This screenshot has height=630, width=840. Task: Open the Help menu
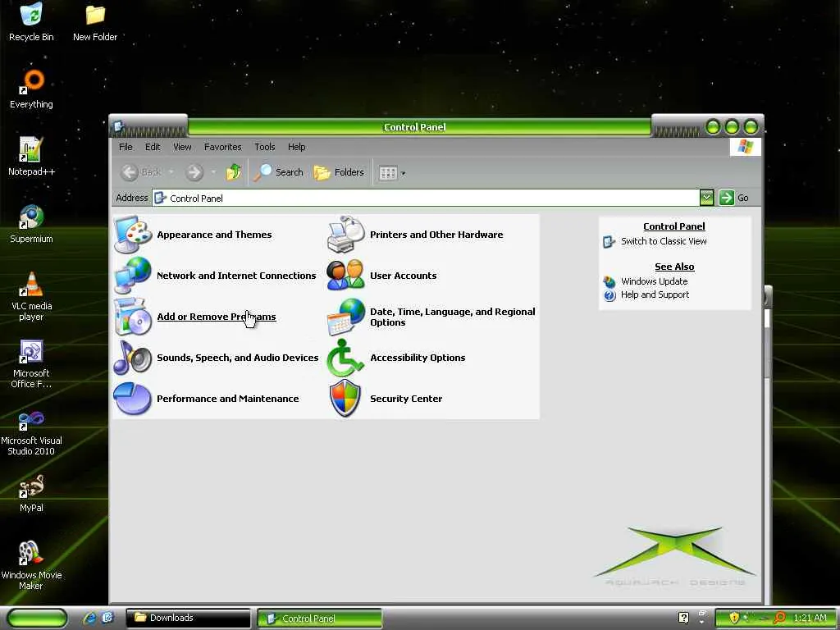coord(296,147)
